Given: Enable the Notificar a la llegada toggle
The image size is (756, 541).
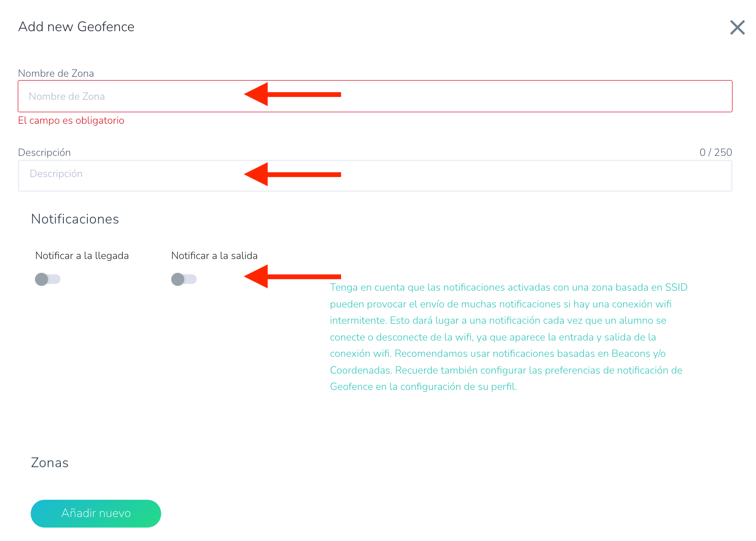Looking at the screenshot, I should [x=47, y=279].
